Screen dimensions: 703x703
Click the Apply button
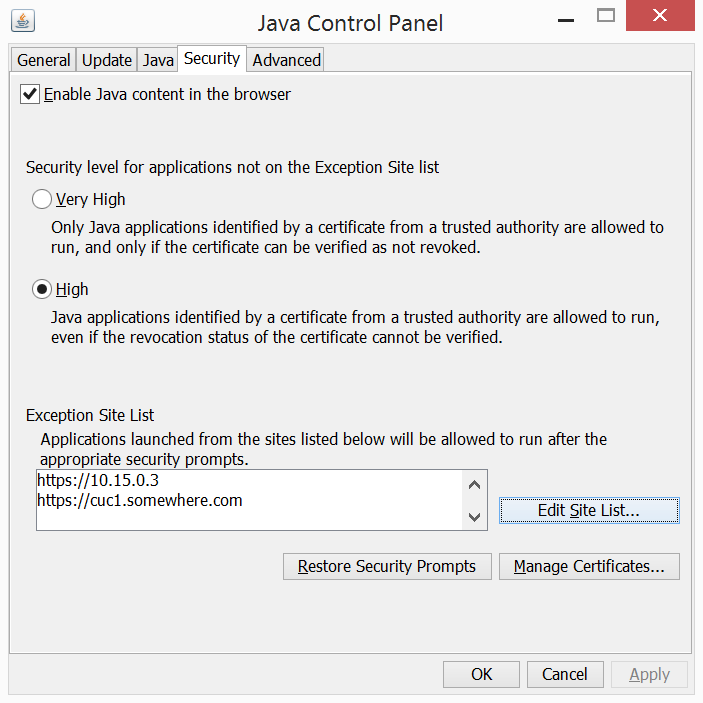649,674
